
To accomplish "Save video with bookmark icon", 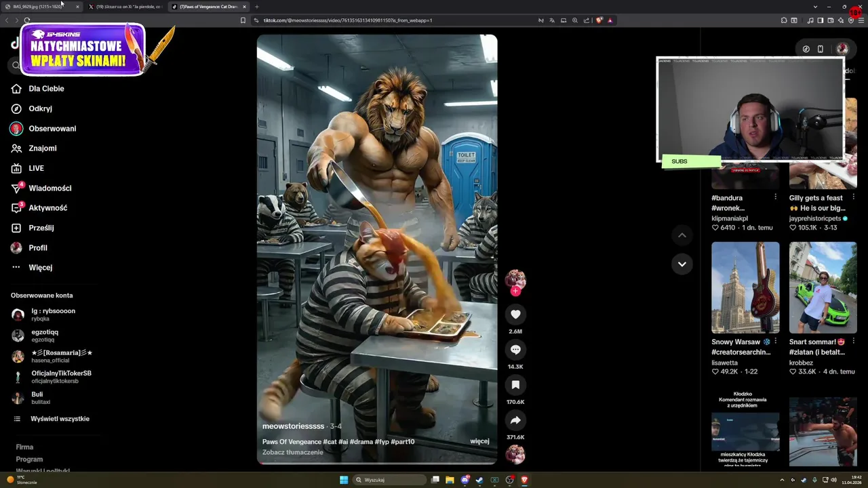I will pyautogui.click(x=515, y=385).
